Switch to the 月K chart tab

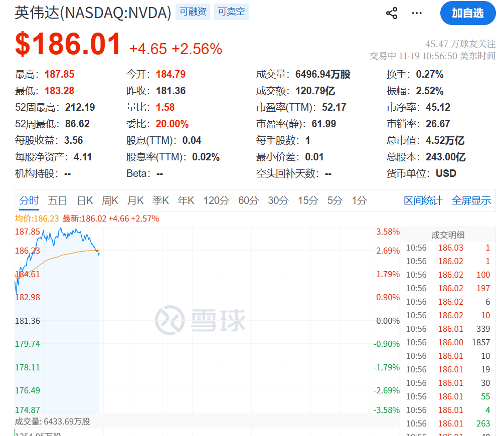[x=135, y=200]
